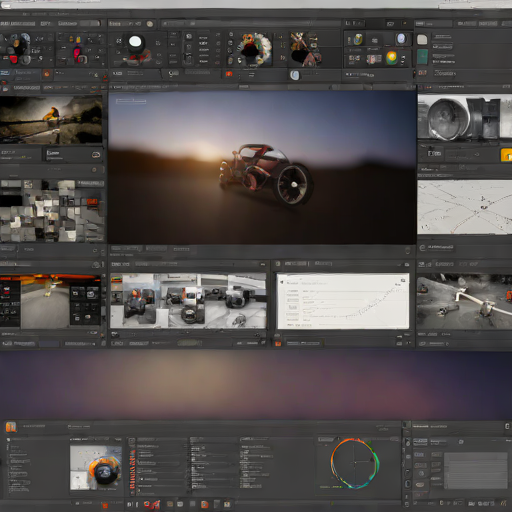Select the orange camera thumbnail in lower panel
This screenshot has height=512, width=512.
(96, 468)
